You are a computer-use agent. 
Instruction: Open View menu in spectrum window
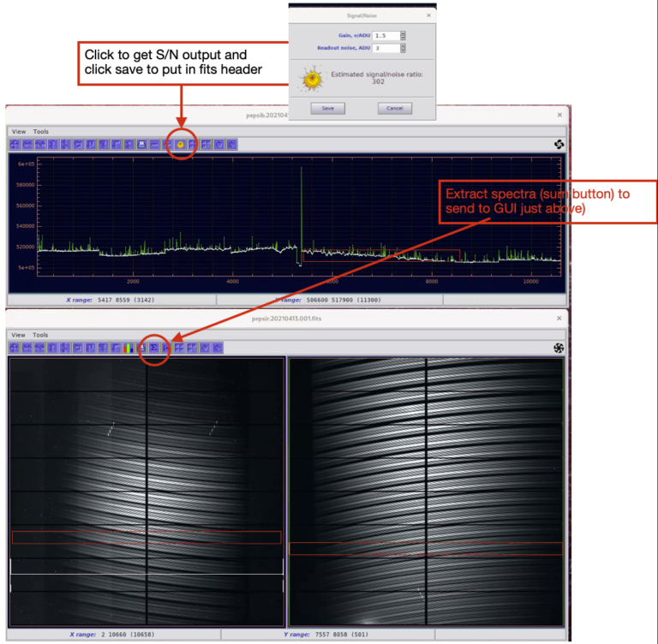pyautogui.click(x=18, y=131)
